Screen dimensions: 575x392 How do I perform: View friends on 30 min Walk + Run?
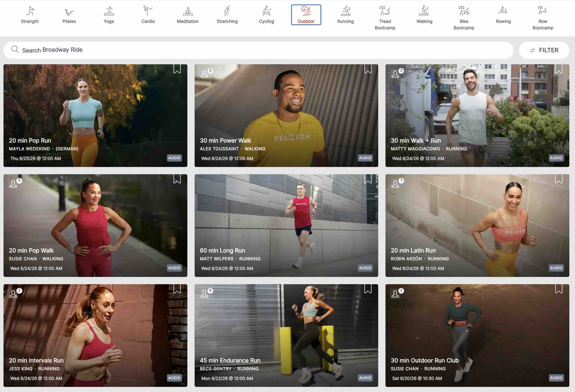(397, 73)
